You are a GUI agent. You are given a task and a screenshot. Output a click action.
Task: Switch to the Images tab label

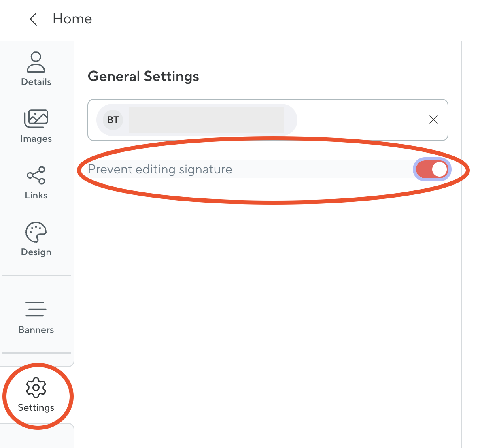click(36, 139)
